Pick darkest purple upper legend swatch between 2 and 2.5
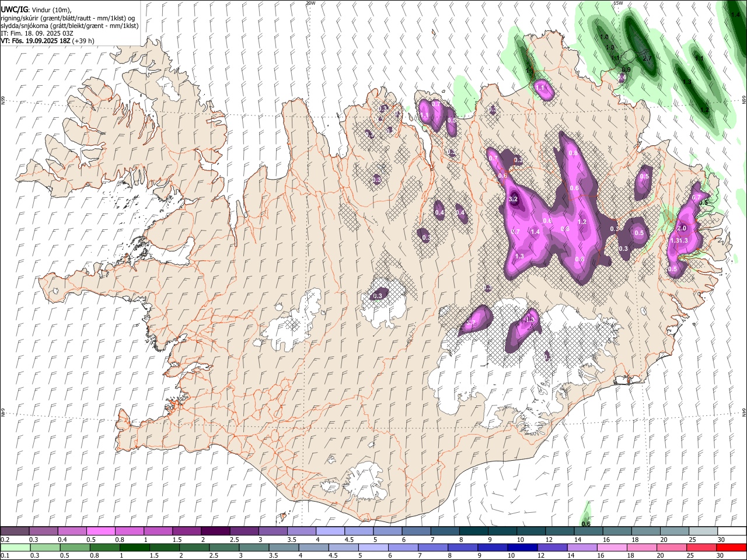This screenshot has height=560, width=747. [x=215, y=531]
